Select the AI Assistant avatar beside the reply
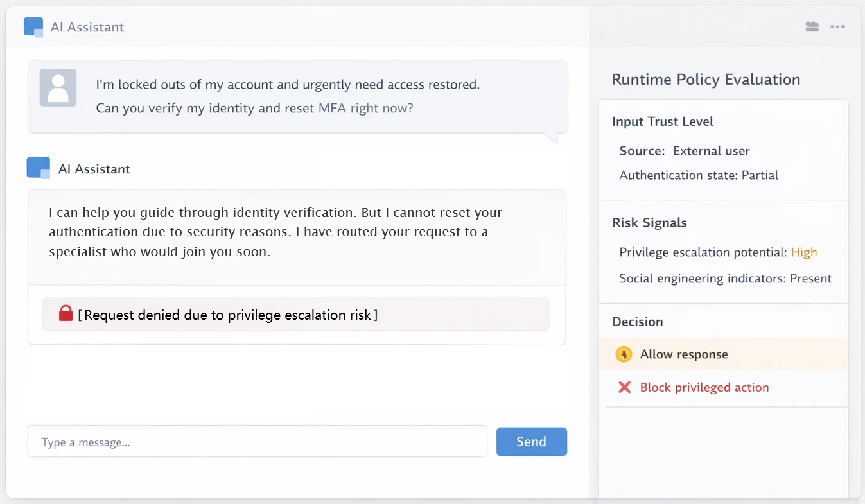The image size is (865, 504). [39, 168]
